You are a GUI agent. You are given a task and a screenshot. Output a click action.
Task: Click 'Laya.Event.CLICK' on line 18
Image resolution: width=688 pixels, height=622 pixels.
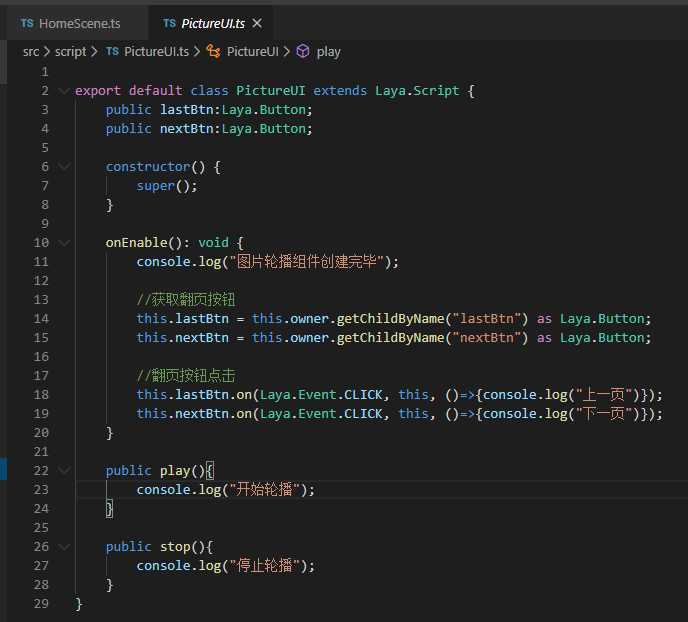321,395
